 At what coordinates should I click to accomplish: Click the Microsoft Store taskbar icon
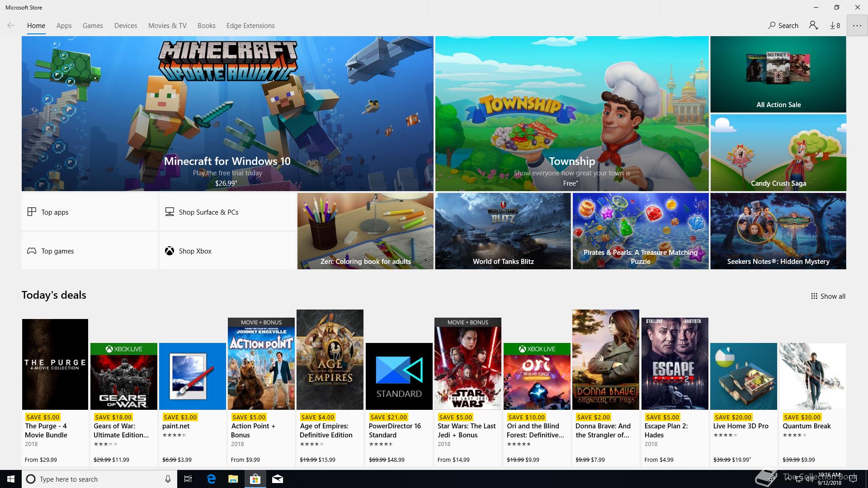tap(255, 479)
